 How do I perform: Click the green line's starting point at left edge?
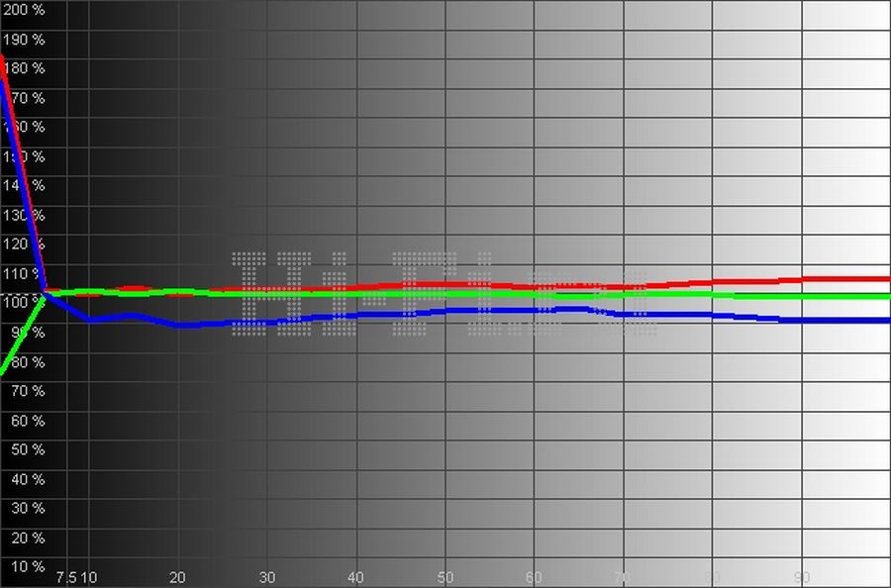click(3, 371)
